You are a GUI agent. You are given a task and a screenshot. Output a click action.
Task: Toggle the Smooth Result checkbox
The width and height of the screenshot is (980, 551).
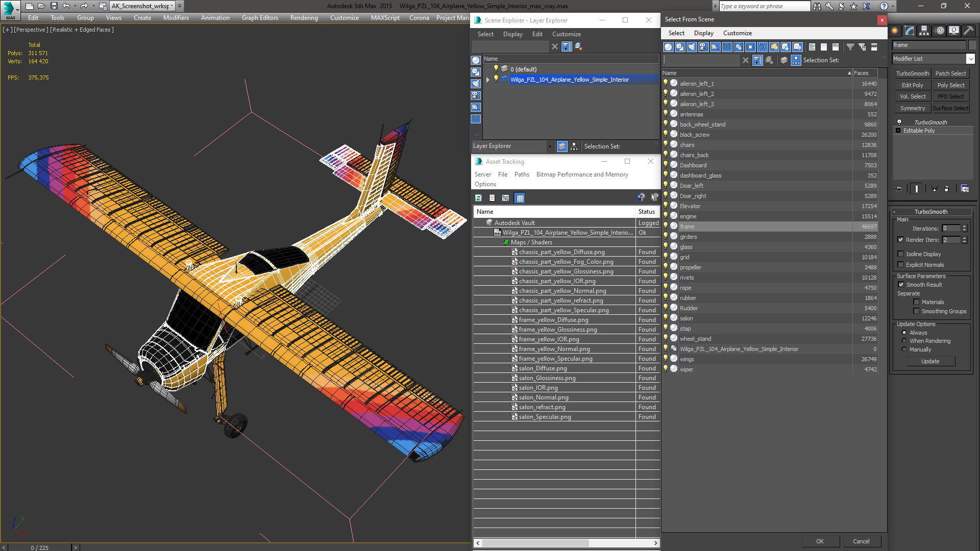pyautogui.click(x=901, y=285)
